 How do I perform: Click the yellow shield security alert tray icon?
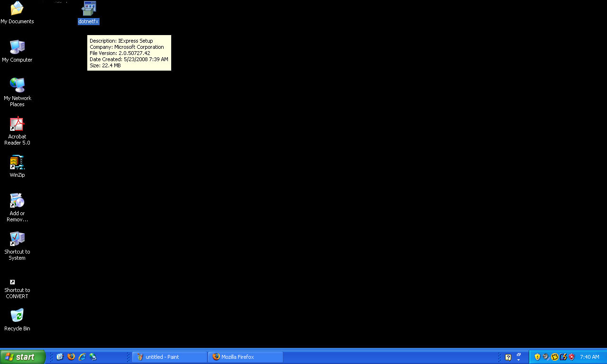pos(537,357)
